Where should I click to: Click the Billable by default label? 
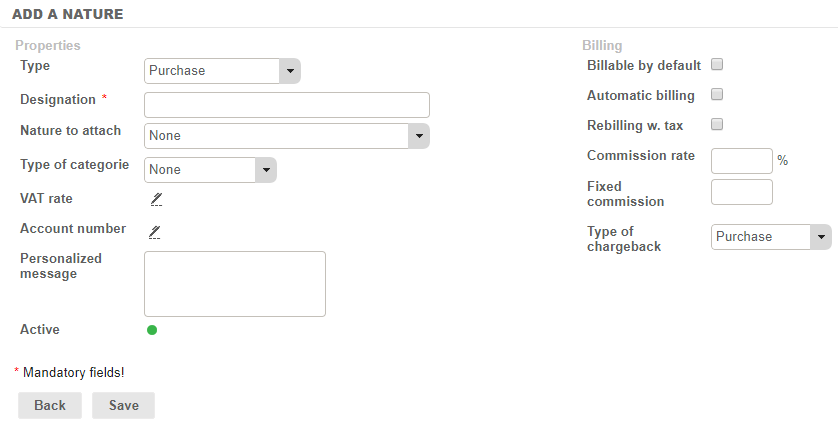(x=643, y=66)
